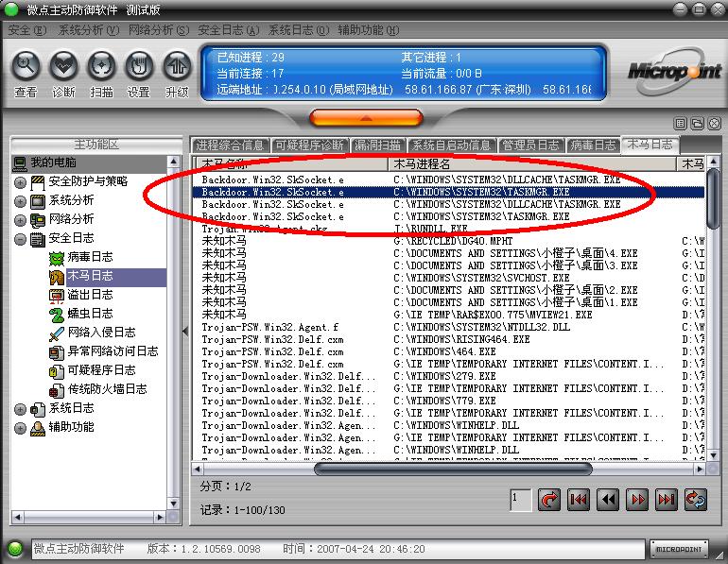Click the 病毒日志 bug icon in tree
This screenshot has height=564, width=728.
pyautogui.click(x=56, y=258)
